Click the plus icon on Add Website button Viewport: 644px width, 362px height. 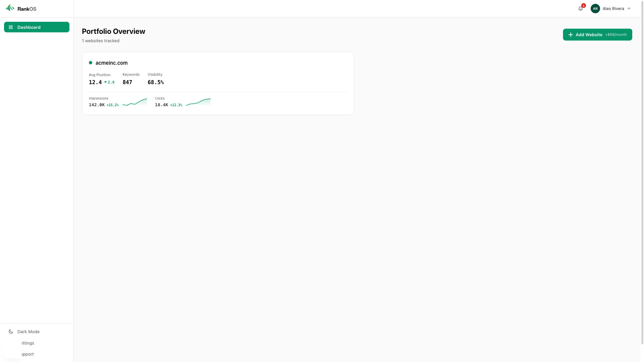tap(570, 35)
